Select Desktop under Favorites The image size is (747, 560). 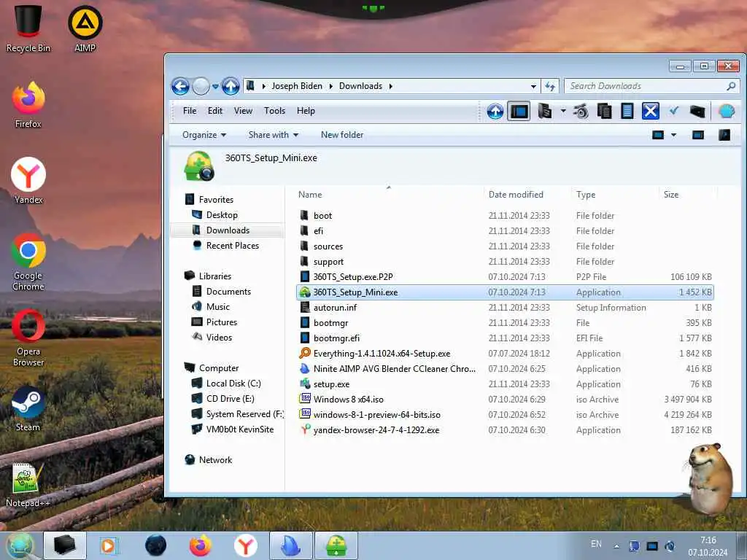[x=222, y=215]
